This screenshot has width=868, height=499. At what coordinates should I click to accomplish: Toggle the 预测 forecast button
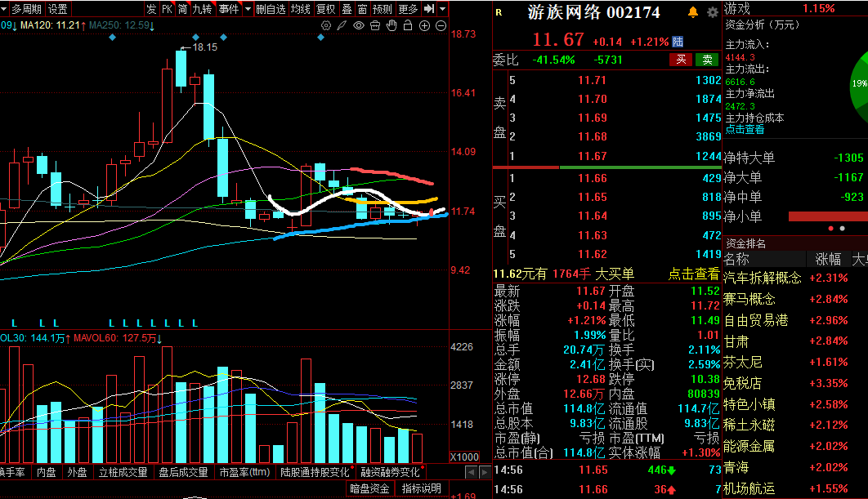(382, 9)
